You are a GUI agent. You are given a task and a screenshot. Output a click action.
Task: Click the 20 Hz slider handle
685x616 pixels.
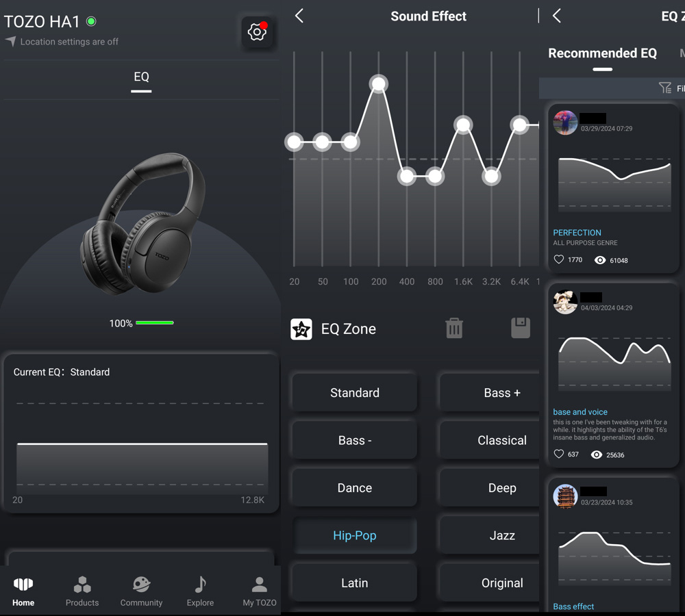294,142
